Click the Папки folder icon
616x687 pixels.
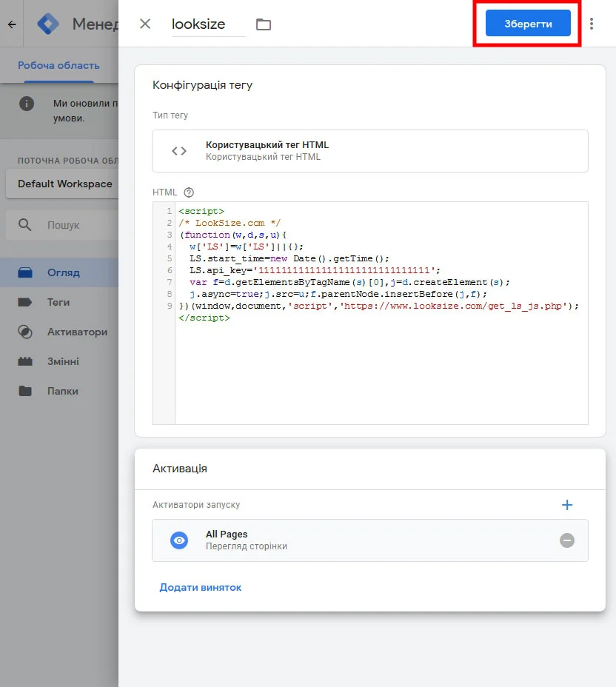(25, 391)
